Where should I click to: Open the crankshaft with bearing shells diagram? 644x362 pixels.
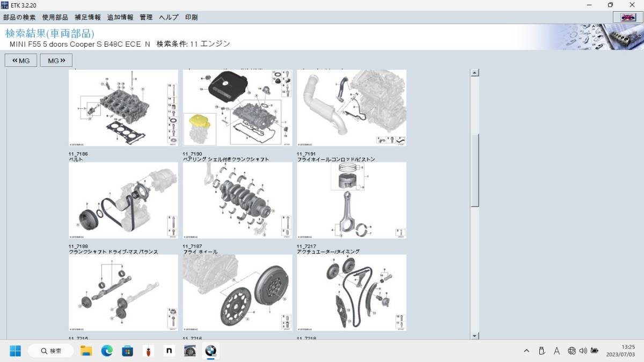click(238, 201)
